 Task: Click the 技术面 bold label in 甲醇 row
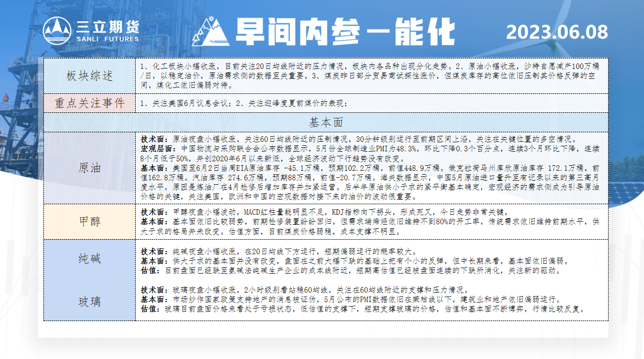click(153, 212)
